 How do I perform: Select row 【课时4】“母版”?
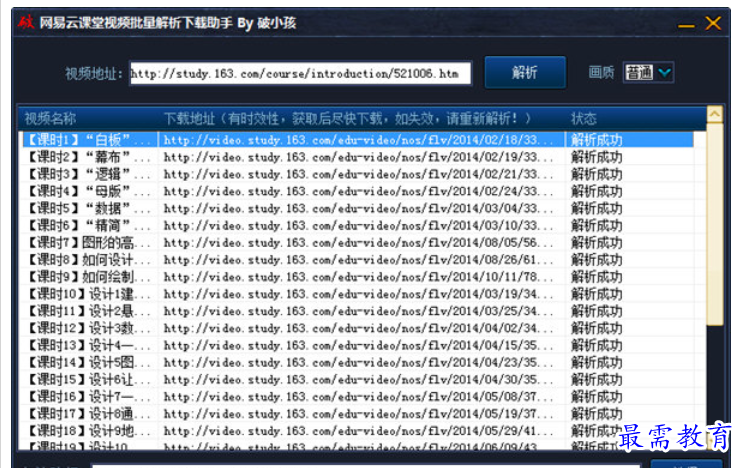click(x=357, y=192)
